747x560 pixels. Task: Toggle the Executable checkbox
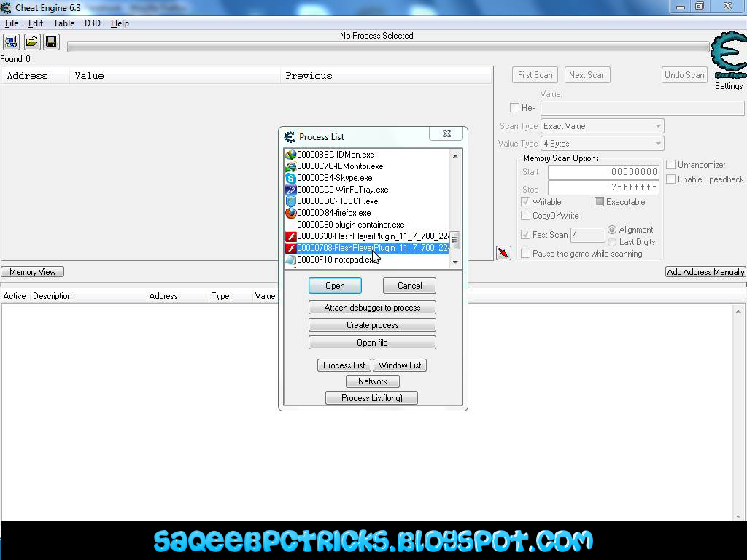pyautogui.click(x=600, y=202)
